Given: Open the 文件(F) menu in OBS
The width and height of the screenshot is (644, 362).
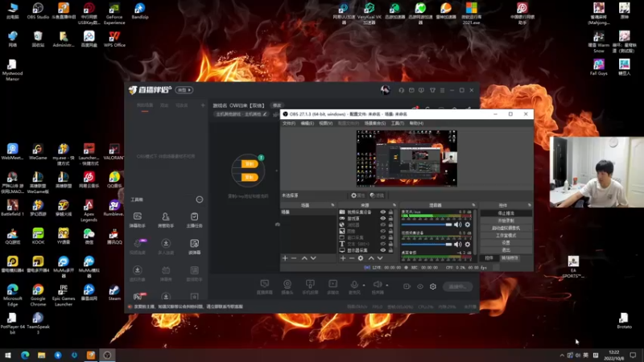Looking at the screenshot, I should [x=288, y=123].
